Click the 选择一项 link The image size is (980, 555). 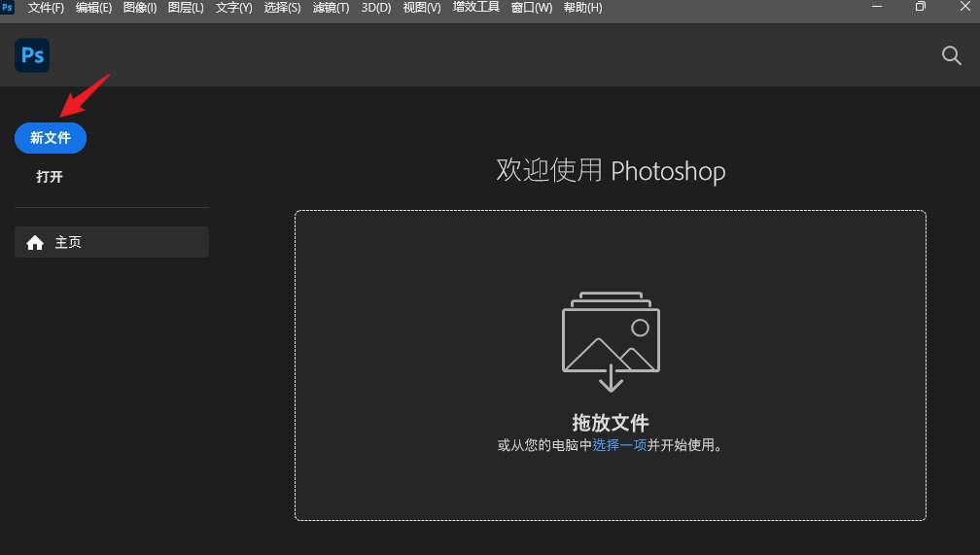tap(619, 445)
